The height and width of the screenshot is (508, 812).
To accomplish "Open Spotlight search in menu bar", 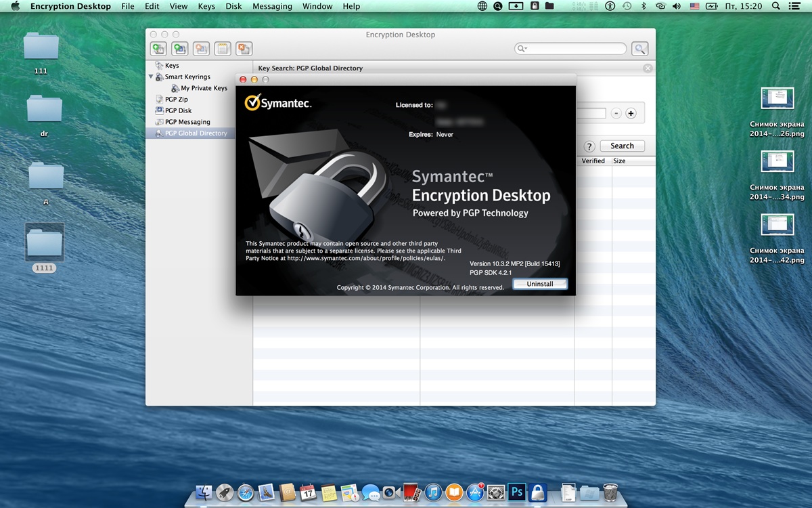I will 776,6.
